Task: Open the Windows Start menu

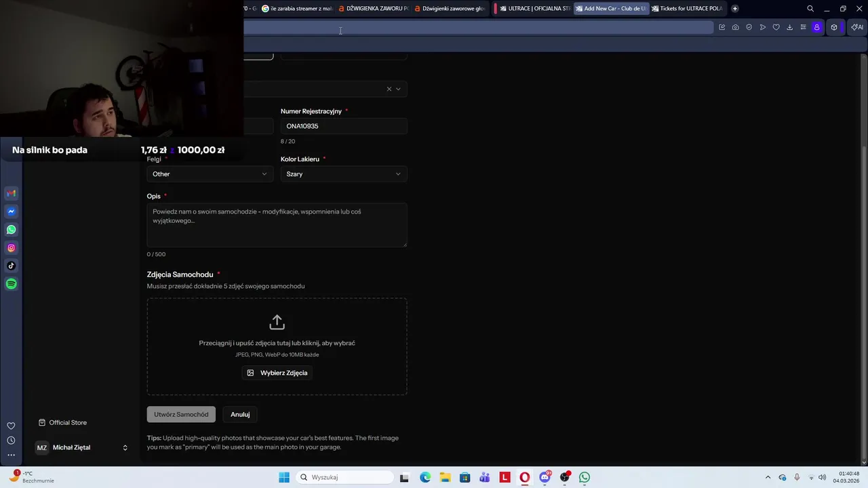Action: 284,477
